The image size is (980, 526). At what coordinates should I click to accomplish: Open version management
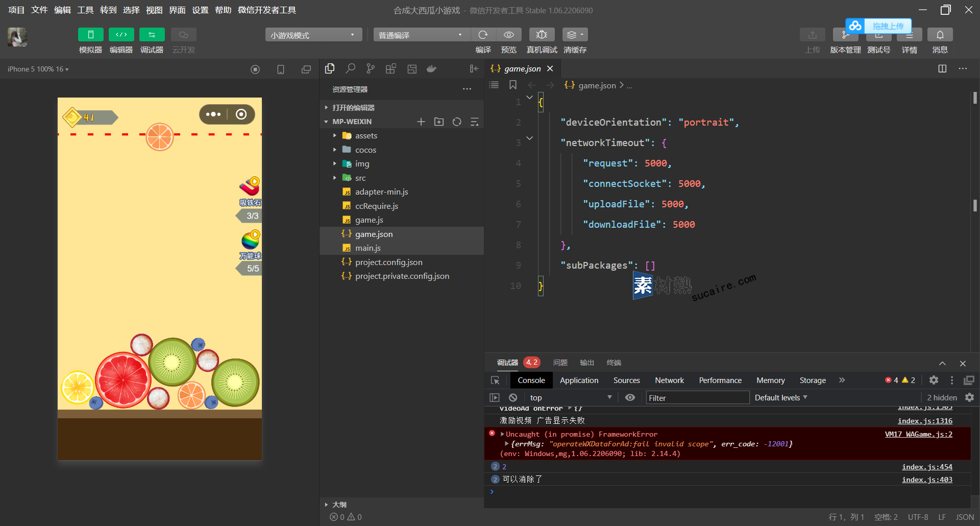pyautogui.click(x=845, y=35)
